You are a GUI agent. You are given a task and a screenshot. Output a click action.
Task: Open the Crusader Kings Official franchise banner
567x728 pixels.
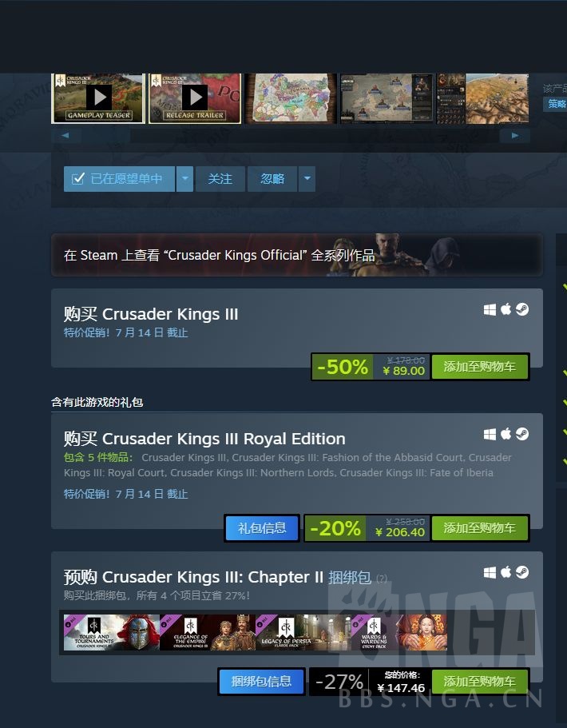(296, 255)
